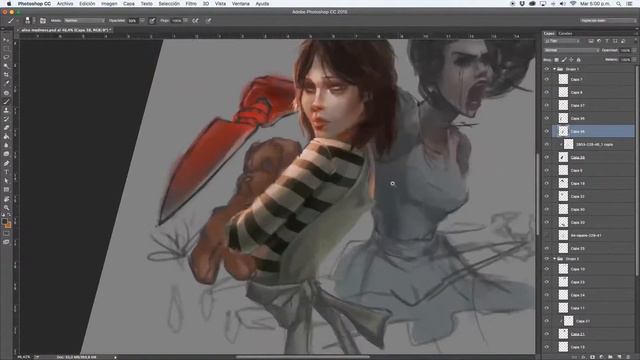
Task: Delete the selected layer with trash icon
Action: [628, 357]
